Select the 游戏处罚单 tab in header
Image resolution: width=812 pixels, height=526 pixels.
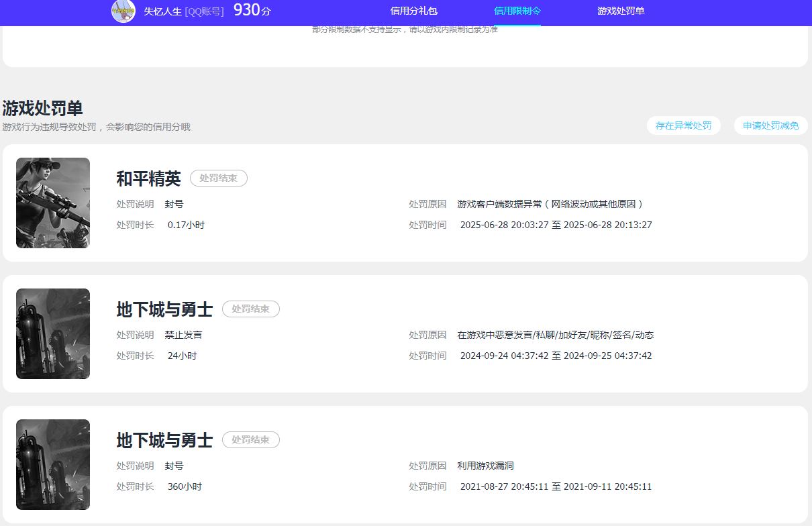[621, 11]
